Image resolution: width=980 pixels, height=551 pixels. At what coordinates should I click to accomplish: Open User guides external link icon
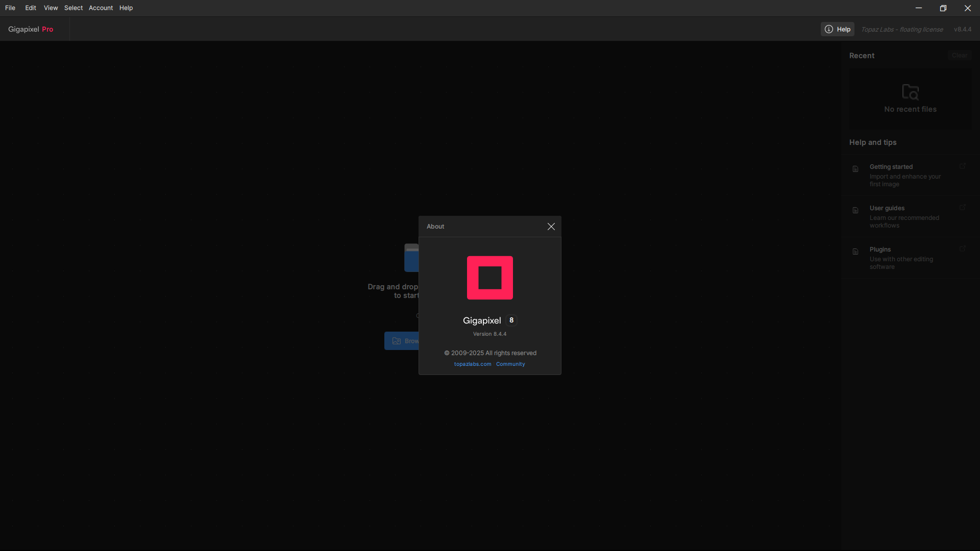click(962, 208)
